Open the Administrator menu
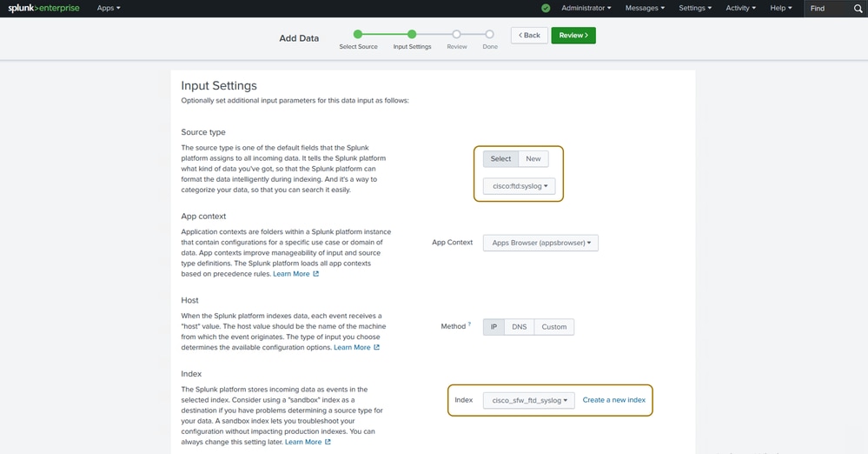The image size is (868, 454). pos(586,9)
